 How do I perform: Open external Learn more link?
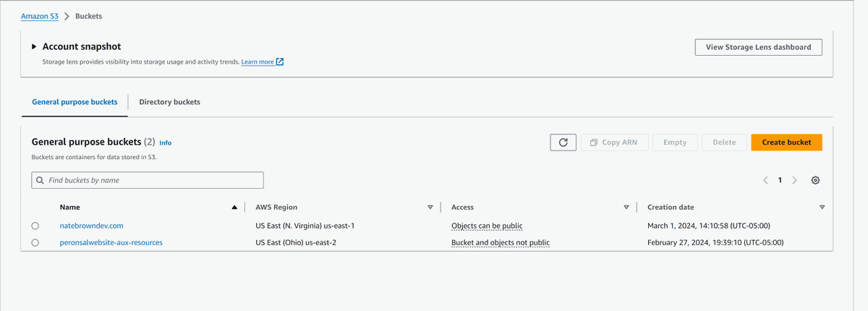pos(262,62)
